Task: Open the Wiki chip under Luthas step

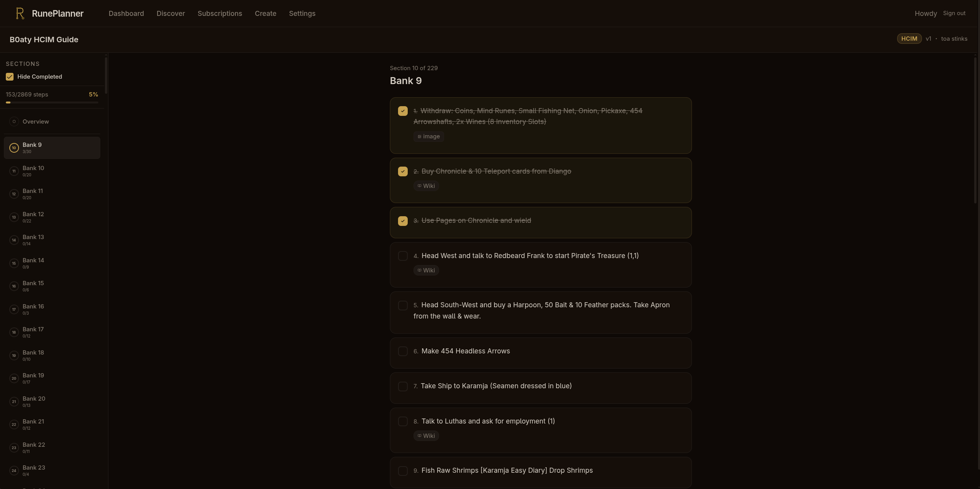Action: 426,436
